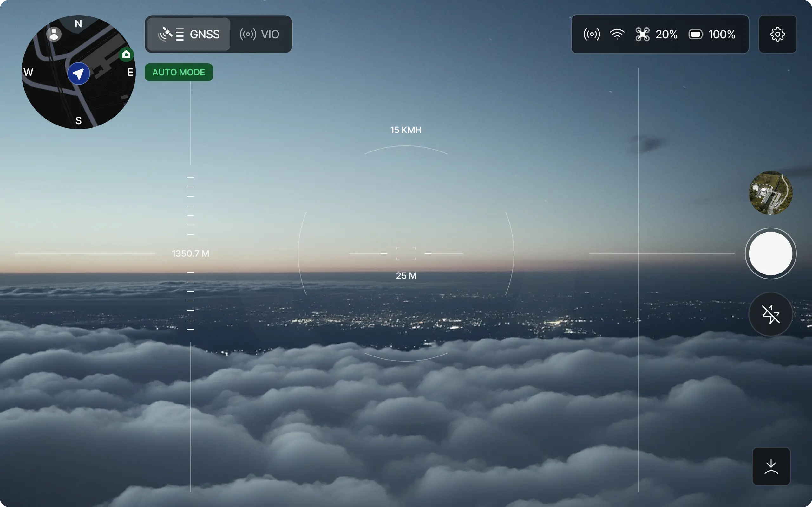The width and height of the screenshot is (812, 507).
Task: Click the N compass marker on minimap
Action: [78, 24]
